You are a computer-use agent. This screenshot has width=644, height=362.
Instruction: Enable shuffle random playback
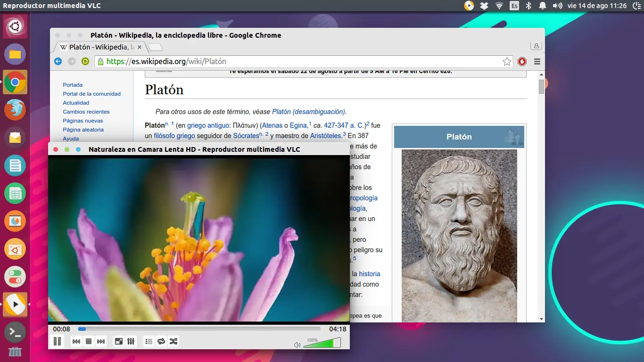tap(173, 341)
